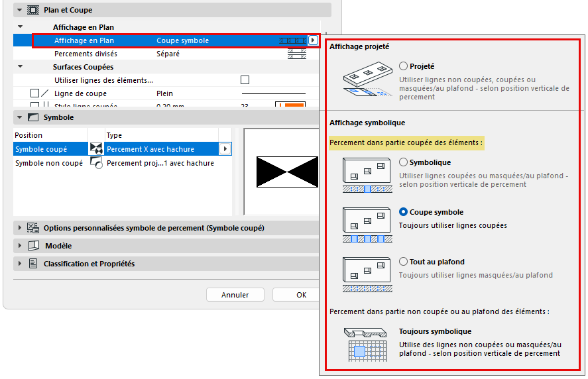Click the Projeté display illustration
Viewport: 588px width, 379px height.
(x=367, y=80)
